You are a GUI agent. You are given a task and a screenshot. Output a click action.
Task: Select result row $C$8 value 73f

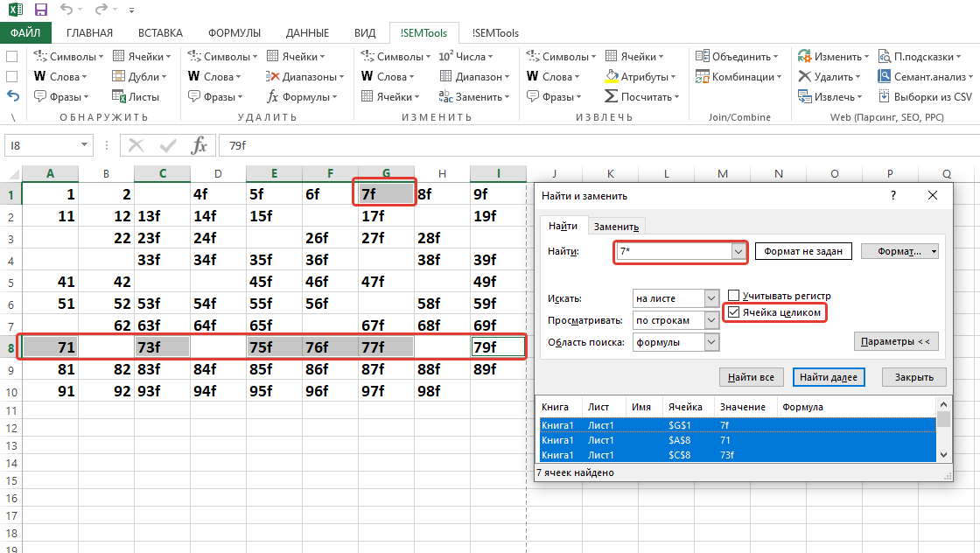pyautogui.click(x=738, y=455)
